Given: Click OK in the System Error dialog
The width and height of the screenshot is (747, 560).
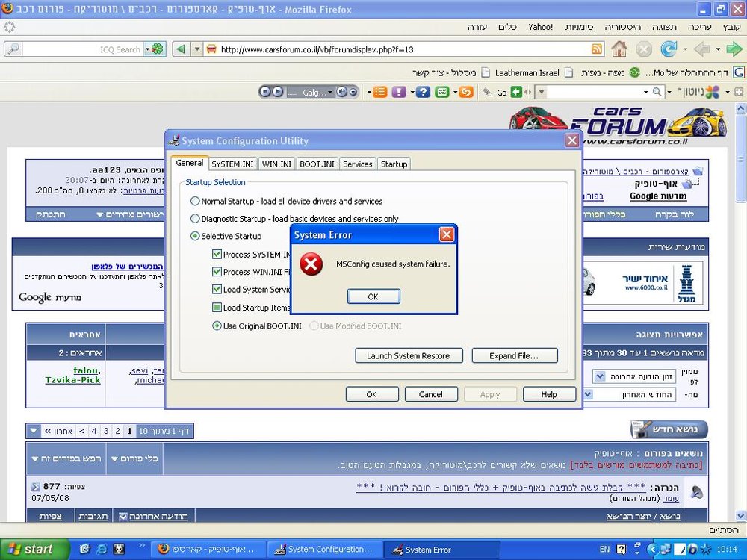Looking at the screenshot, I should [373, 296].
